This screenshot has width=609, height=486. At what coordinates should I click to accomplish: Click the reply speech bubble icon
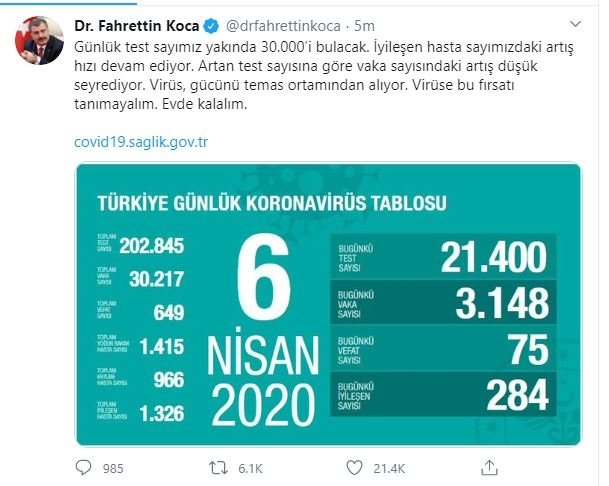(x=83, y=466)
